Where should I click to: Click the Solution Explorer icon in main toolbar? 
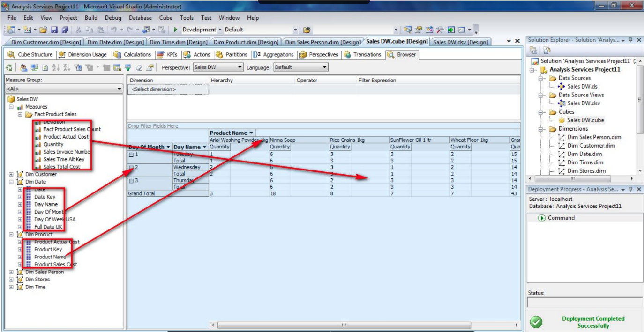coord(407,30)
